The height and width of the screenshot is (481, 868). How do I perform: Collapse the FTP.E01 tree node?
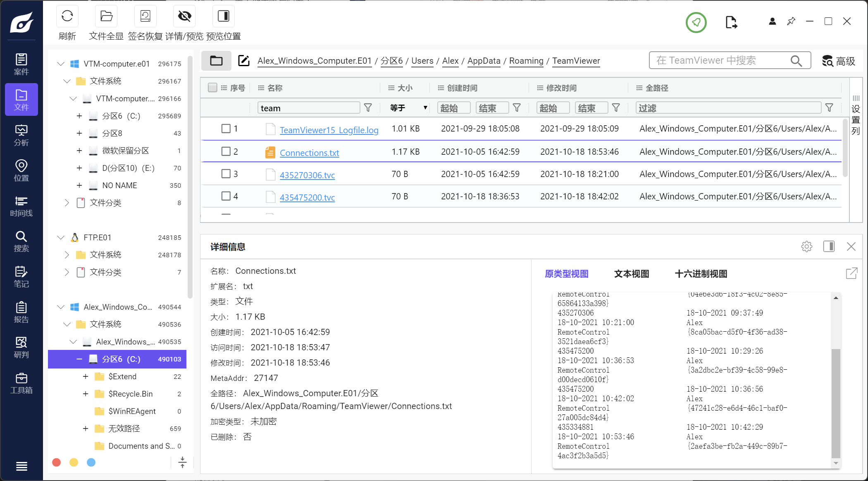[x=61, y=237]
